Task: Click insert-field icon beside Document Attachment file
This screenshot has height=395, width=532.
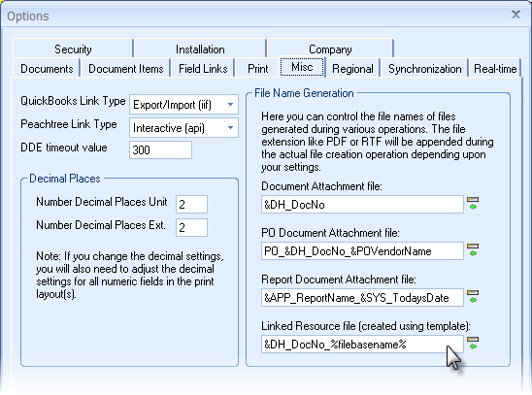Action: 473,204
